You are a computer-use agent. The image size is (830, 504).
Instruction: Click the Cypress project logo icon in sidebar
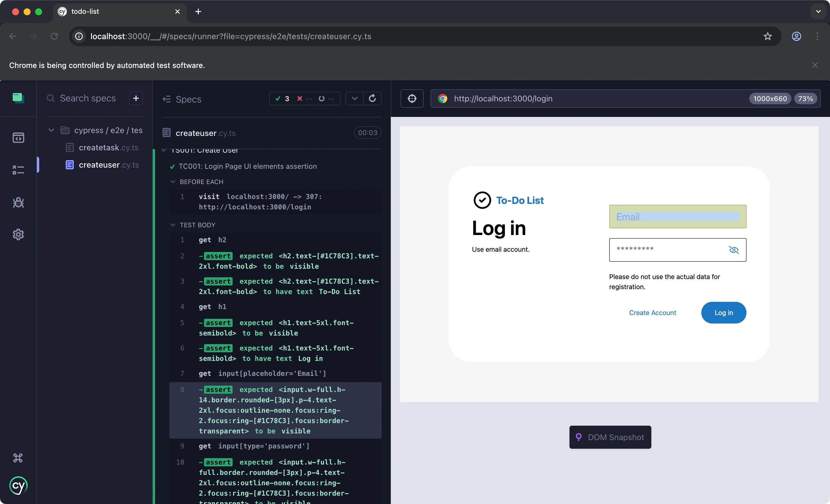coord(18,98)
